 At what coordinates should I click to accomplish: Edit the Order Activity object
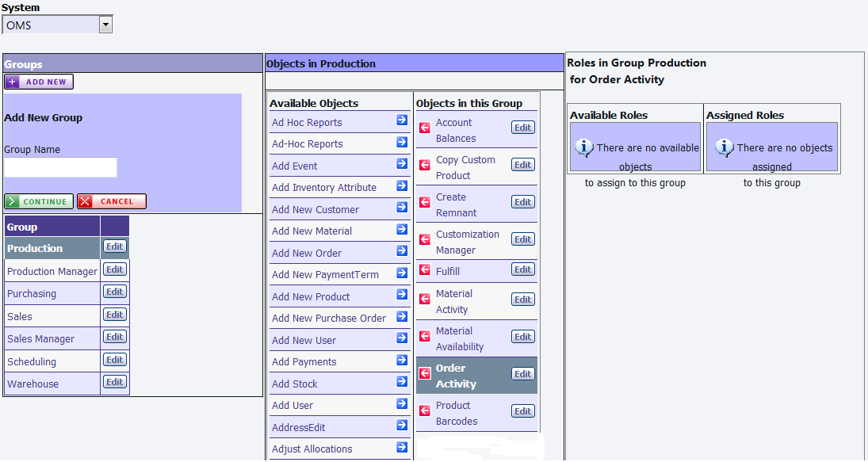point(522,374)
